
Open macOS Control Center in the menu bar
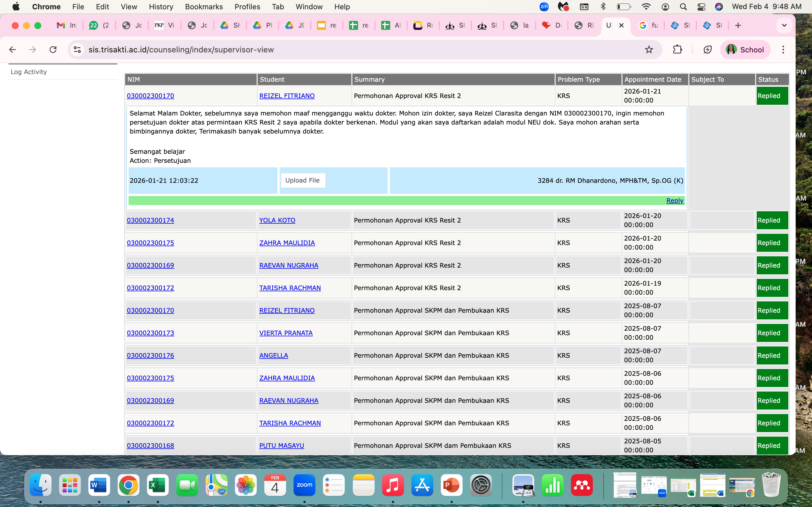pos(701,7)
